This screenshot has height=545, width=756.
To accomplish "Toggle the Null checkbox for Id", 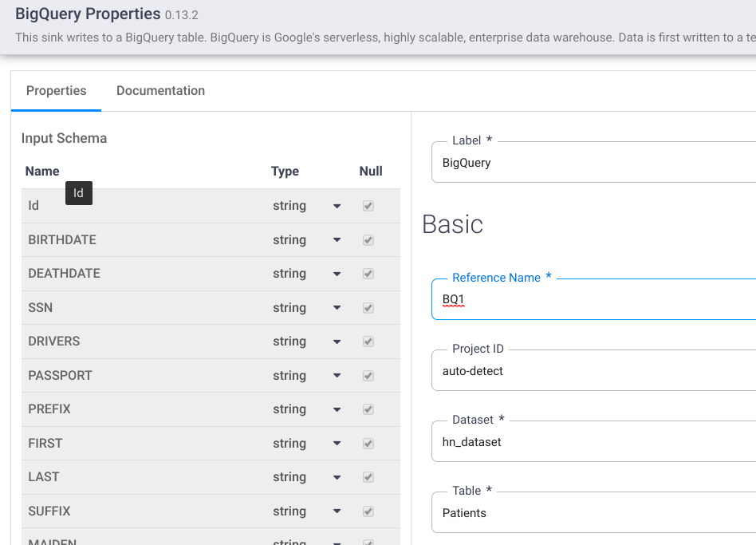I will (368, 206).
